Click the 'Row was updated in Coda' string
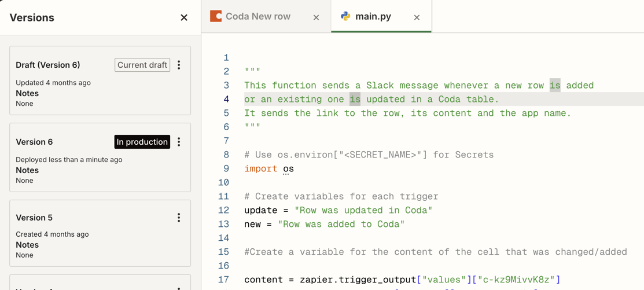This screenshot has width=644, height=290. pos(363,210)
